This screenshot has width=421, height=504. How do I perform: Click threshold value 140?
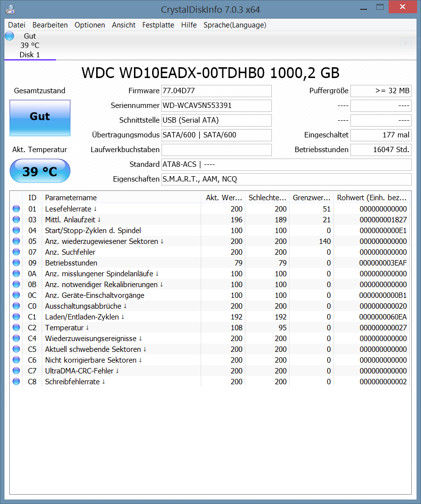(325, 241)
